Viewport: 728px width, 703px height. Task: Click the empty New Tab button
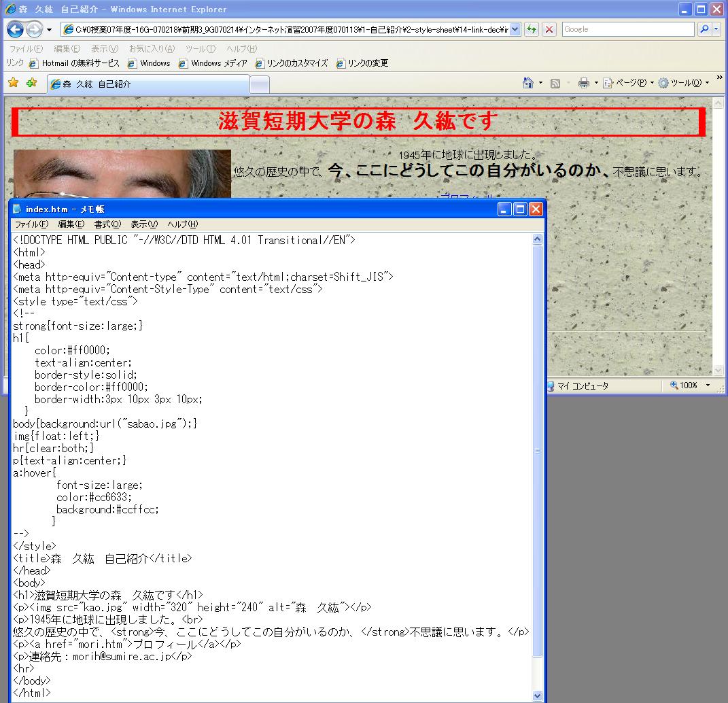click(260, 84)
